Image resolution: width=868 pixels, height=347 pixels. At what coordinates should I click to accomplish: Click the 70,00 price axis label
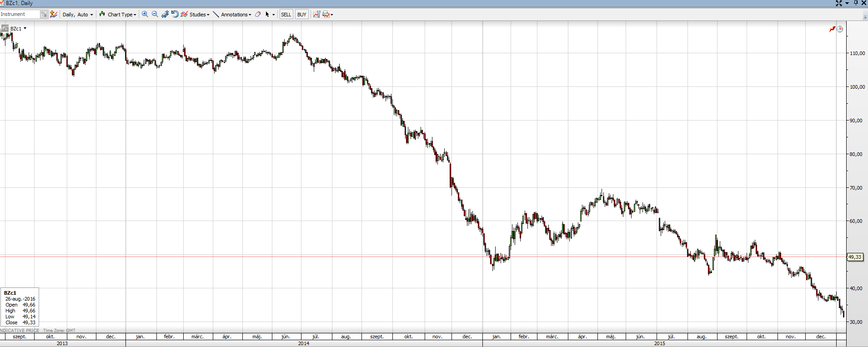(x=856, y=188)
